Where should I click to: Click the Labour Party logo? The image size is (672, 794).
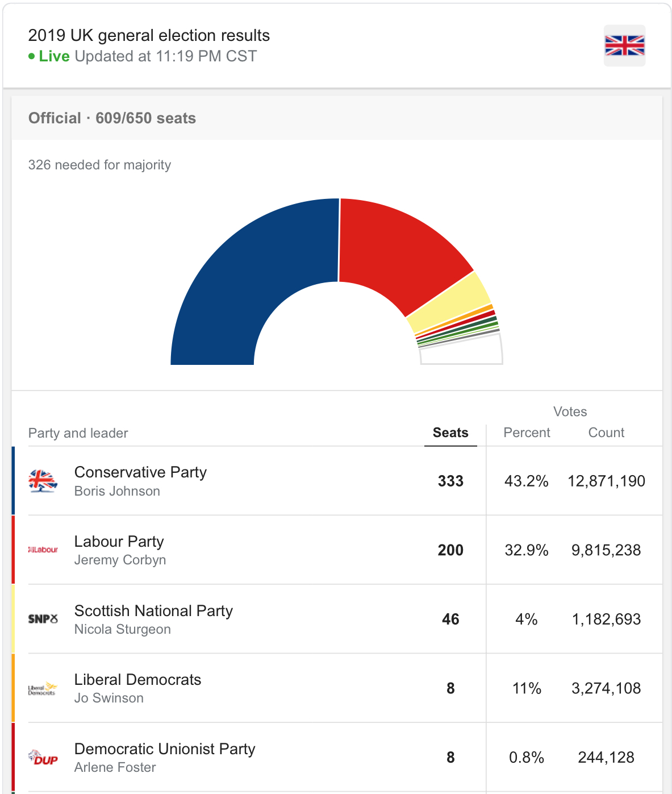pos(43,550)
